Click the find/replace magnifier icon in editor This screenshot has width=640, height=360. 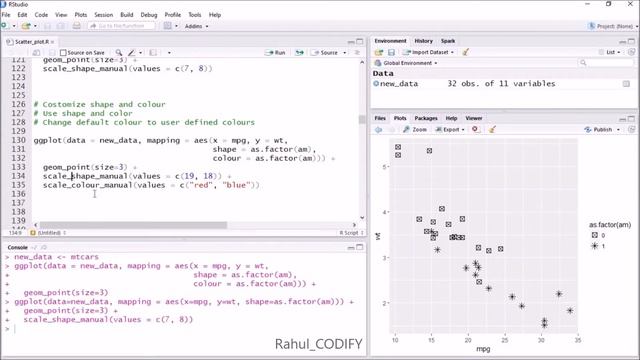pos(118,53)
